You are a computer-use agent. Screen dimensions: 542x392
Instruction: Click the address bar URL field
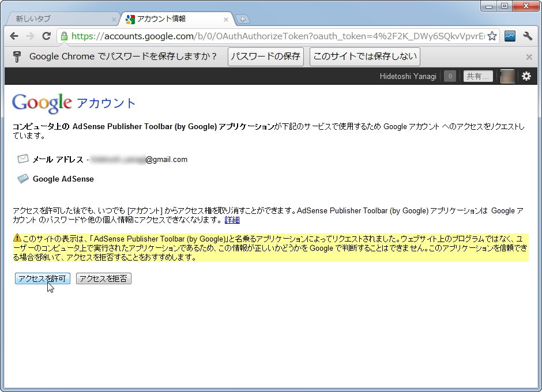coord(277,36)
